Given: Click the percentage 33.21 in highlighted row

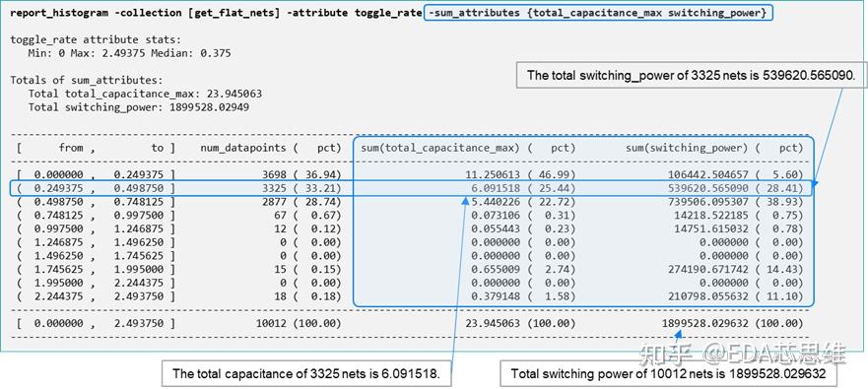Looking at the screenshot, I should click(x=321, y=189).
